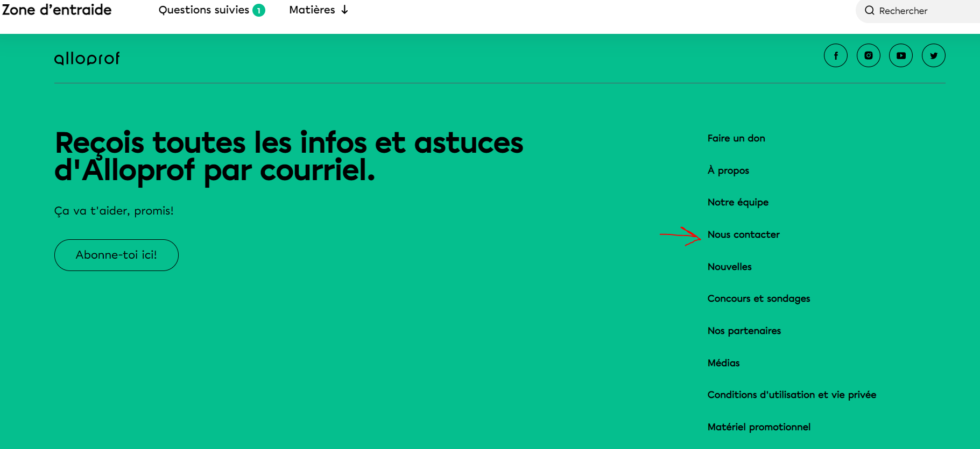Click the Abonne-toi ici! button
Image resolution: width=980 pixels, height=449 pixels.
pos(116,255)
